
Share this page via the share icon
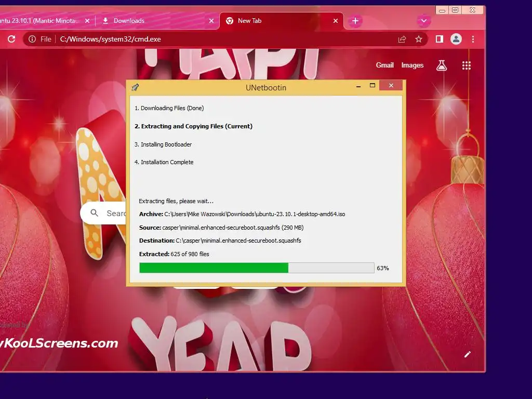[402, 39]
